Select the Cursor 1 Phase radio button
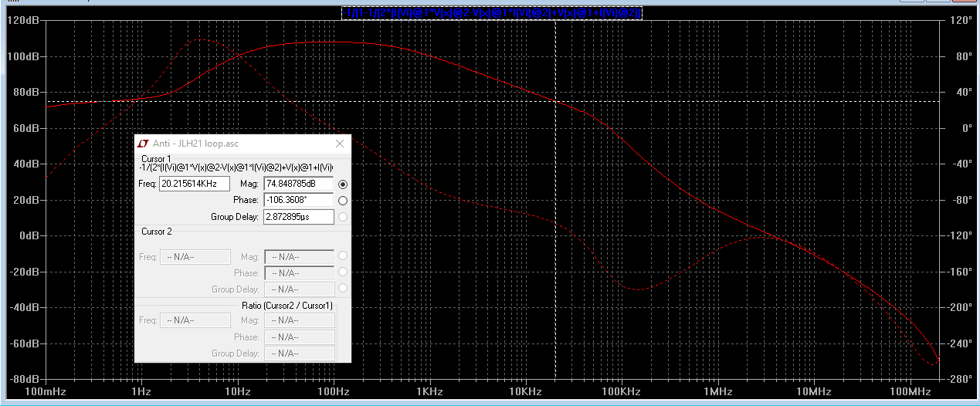 tap(343, 201)
